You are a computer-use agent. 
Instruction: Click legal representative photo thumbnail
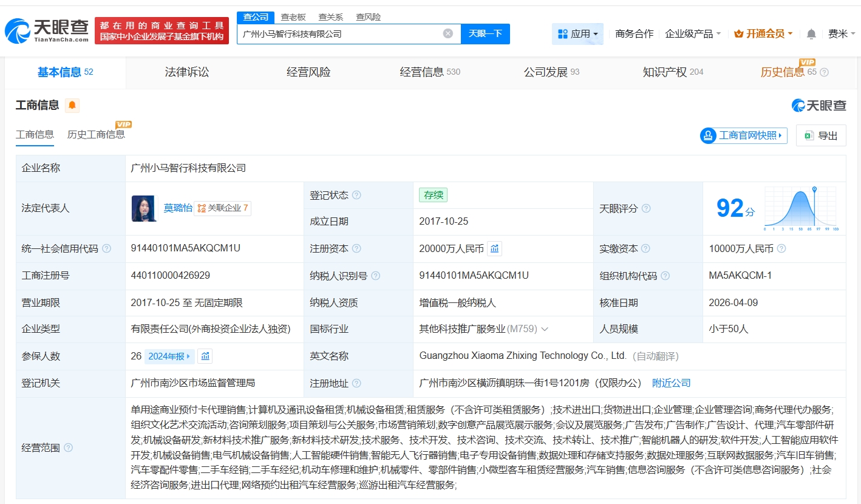click(x=145, y=208)
